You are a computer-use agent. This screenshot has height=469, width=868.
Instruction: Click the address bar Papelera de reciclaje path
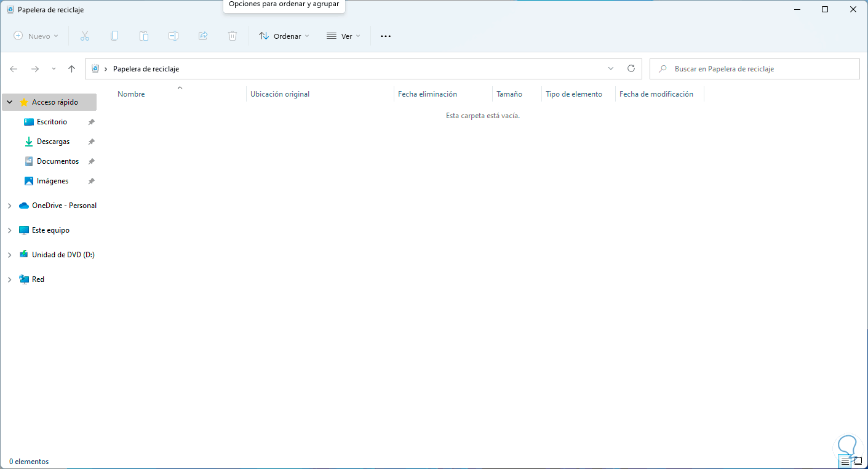146,69
